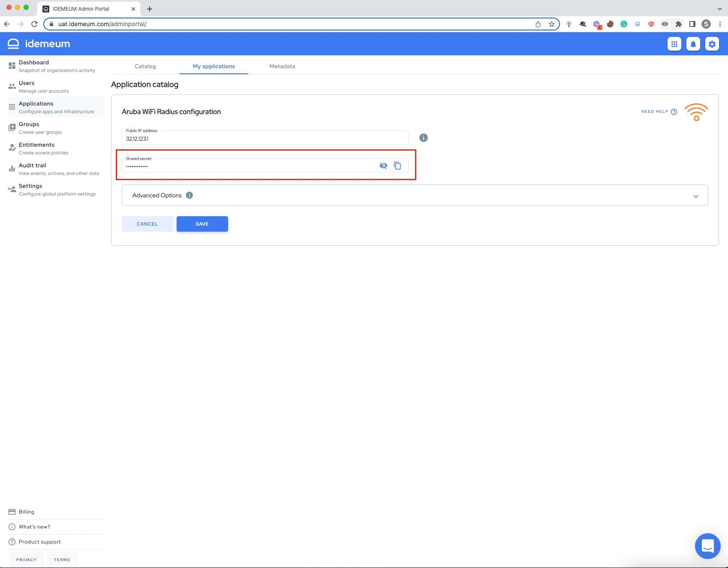The width and height of the screenshot is (728, 568).
Task: Click info icon next to Advanced Options
Action: [190, 195]
